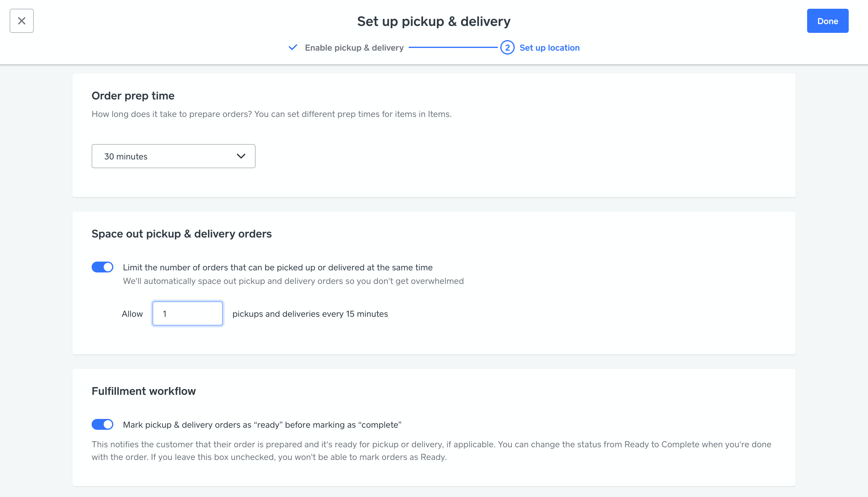This screenshot has height=497, width=868.
Task: Click the circled number 2 step icon
Action: coord(507,47)
